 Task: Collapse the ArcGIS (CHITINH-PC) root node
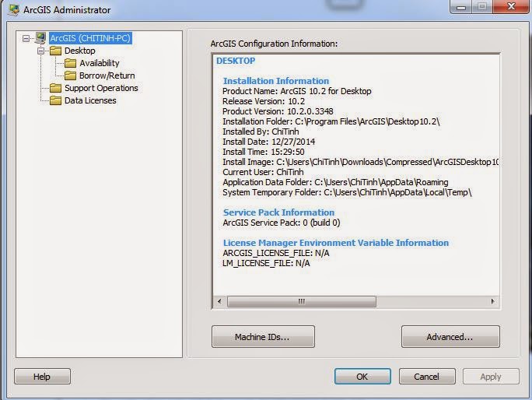26,38
